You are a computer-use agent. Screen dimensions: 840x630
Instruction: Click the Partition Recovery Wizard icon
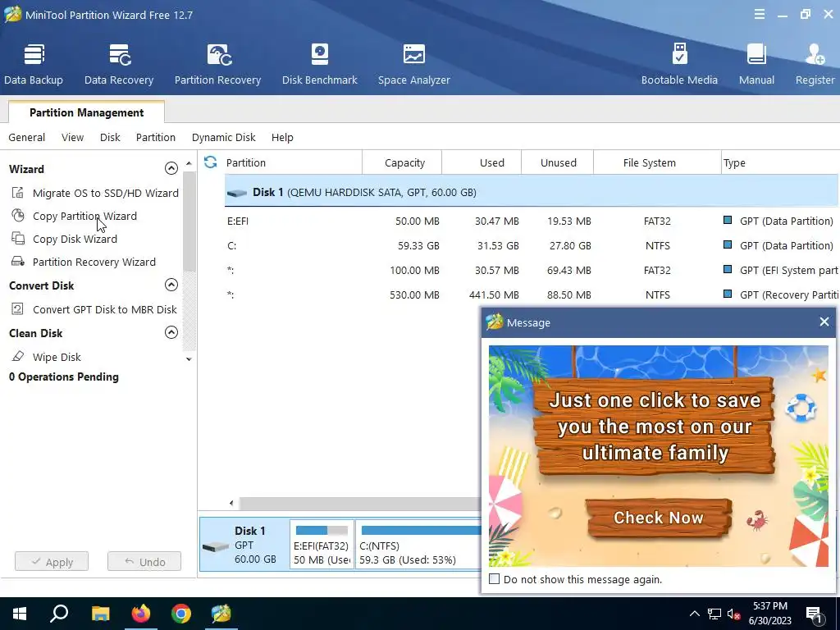point(18,262)
